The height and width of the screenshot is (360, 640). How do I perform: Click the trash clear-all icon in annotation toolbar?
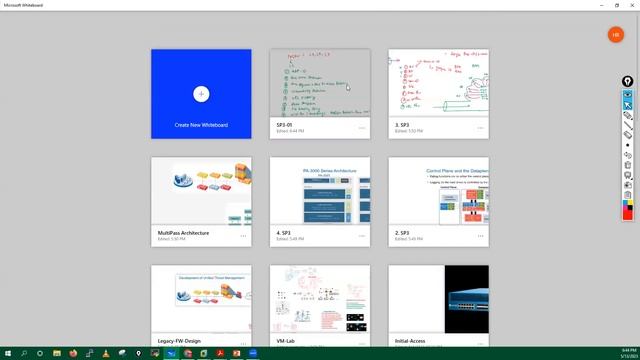(x=627, y=165)
